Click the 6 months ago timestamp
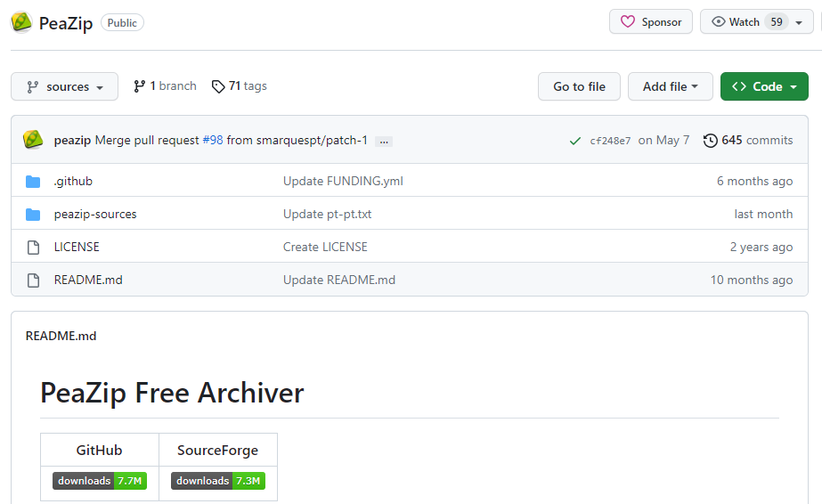822x504 pixels. tap(754, 182)
